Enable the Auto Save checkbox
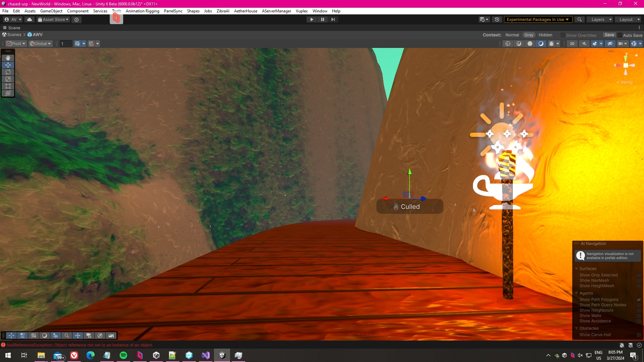This screenshot has width=644, height=362. pos(620,35)
